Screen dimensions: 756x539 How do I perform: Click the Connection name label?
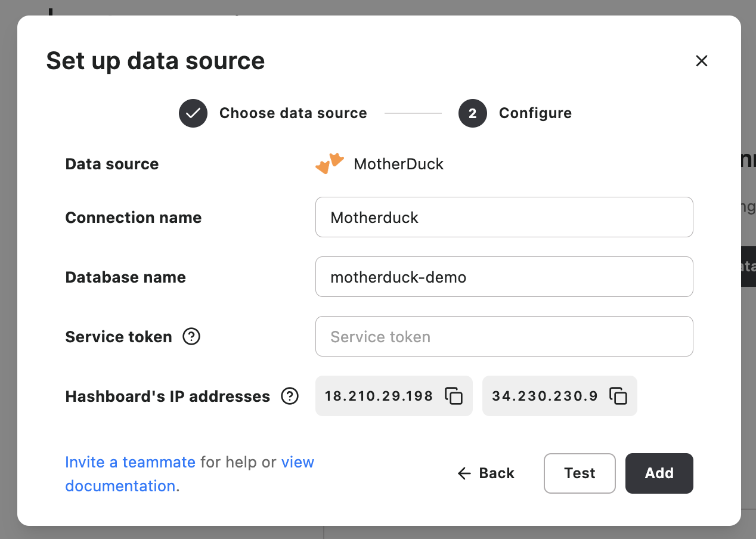point(134,218)
